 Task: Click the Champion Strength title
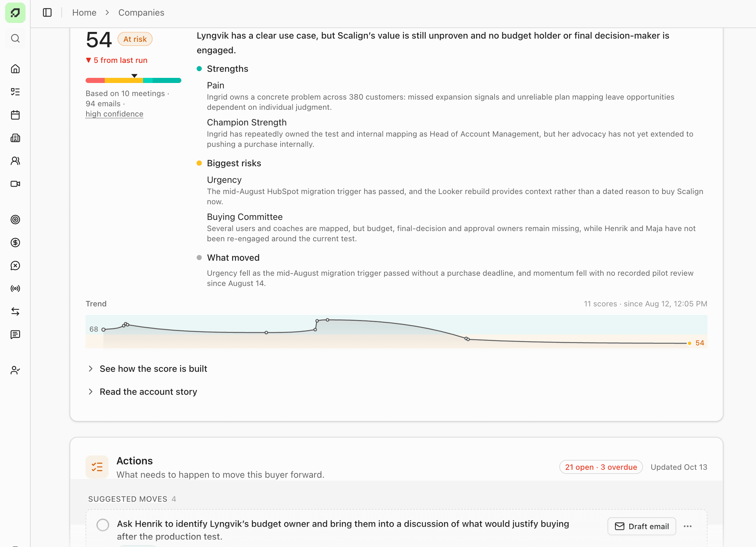[x=247, y=122]
